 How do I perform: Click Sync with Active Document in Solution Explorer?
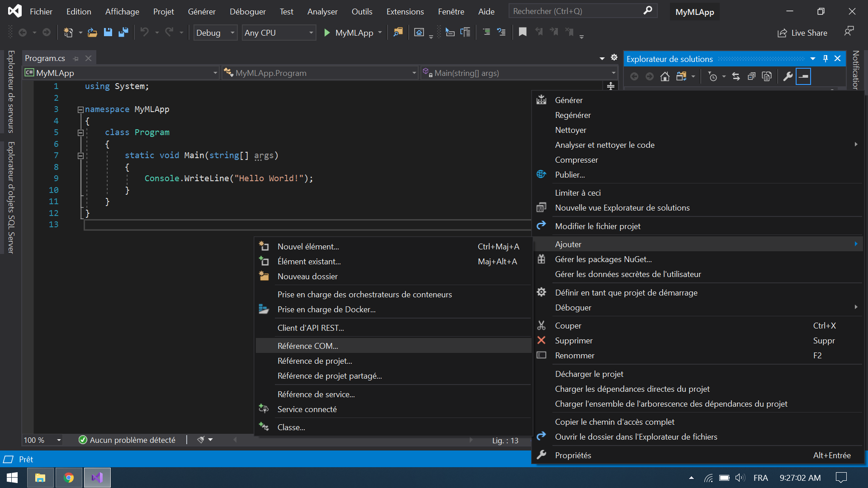pyautogui.click(x=736, y=76)
